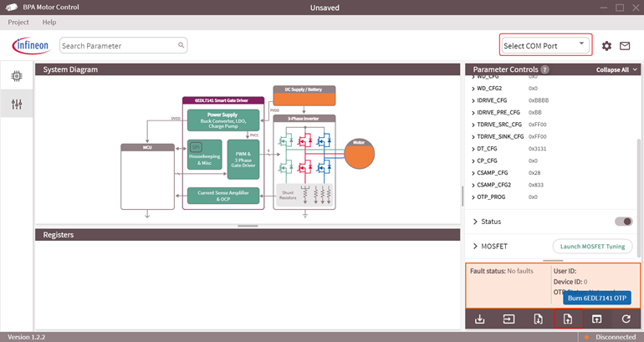Viewport: 644px width, 342px height.
Task: Open the Collapse All dropdown
Action: (x=616, y=69)
